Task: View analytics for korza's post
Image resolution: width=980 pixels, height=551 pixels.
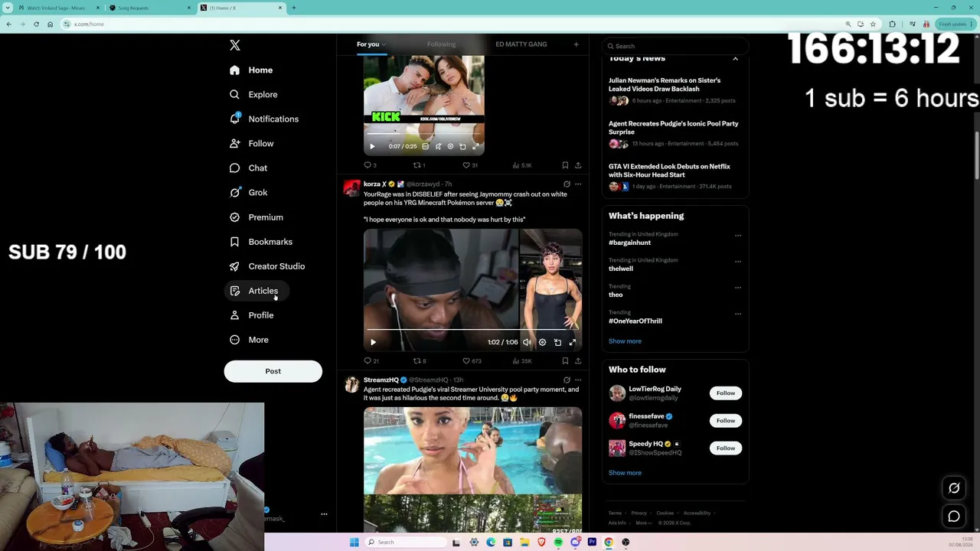Action: point(522,361)
